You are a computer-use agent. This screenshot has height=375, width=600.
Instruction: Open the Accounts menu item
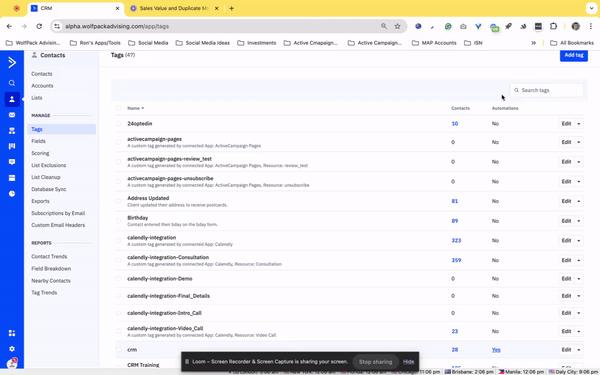tap(42, 86)
